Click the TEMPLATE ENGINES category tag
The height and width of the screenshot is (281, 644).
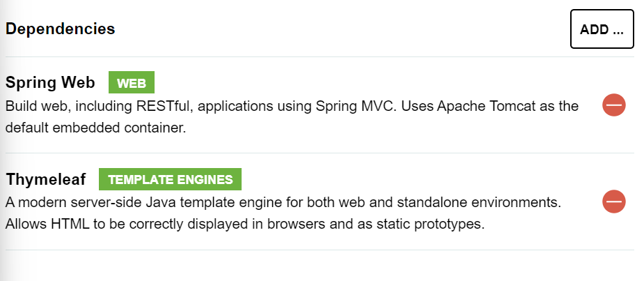[x=170, y=179]
